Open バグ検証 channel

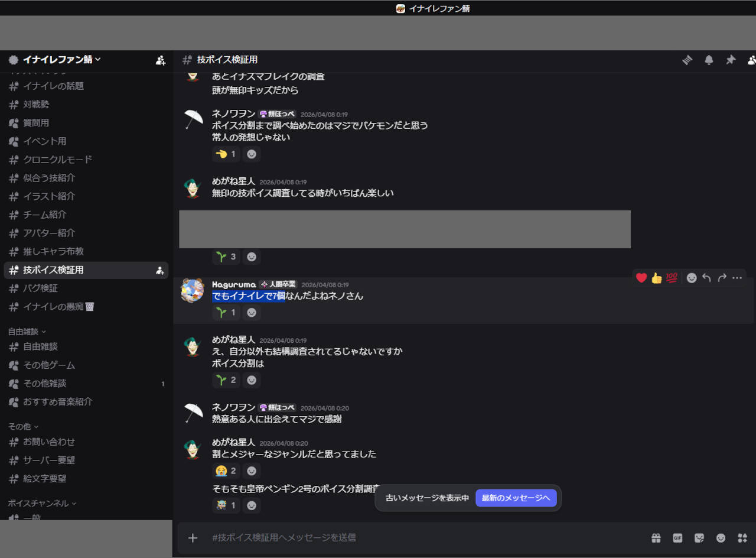point(86,288)
